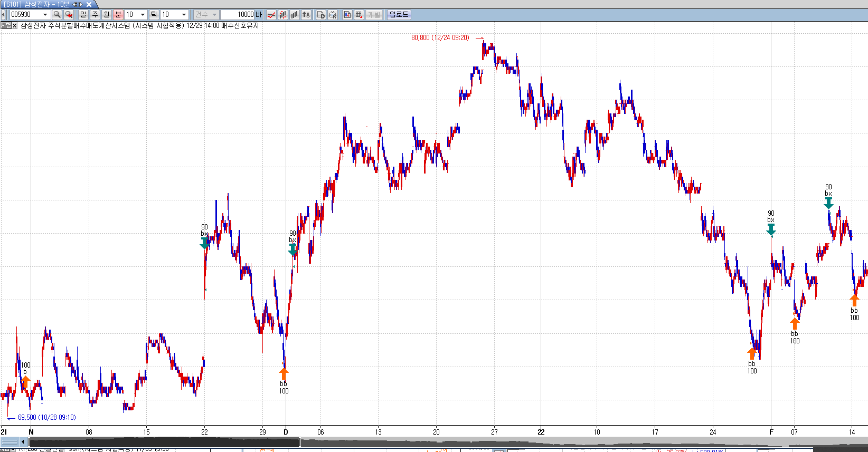868x452 pixels.
Task: Close the system indicator label X
Action: coord(14,25)
